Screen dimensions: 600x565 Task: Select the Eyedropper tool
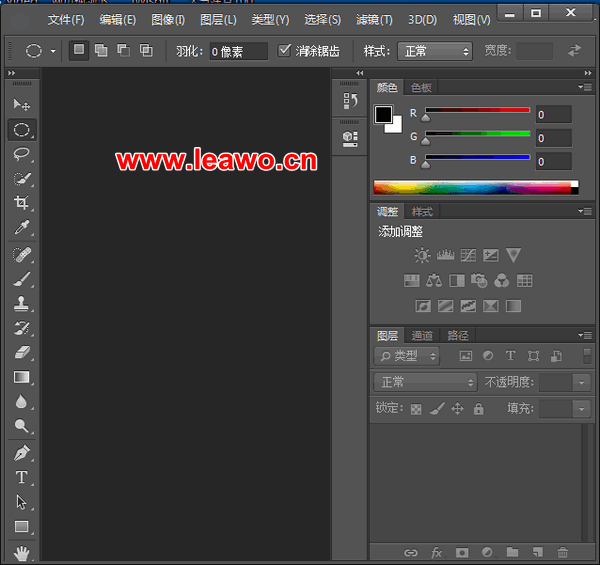tap(21, 228)
